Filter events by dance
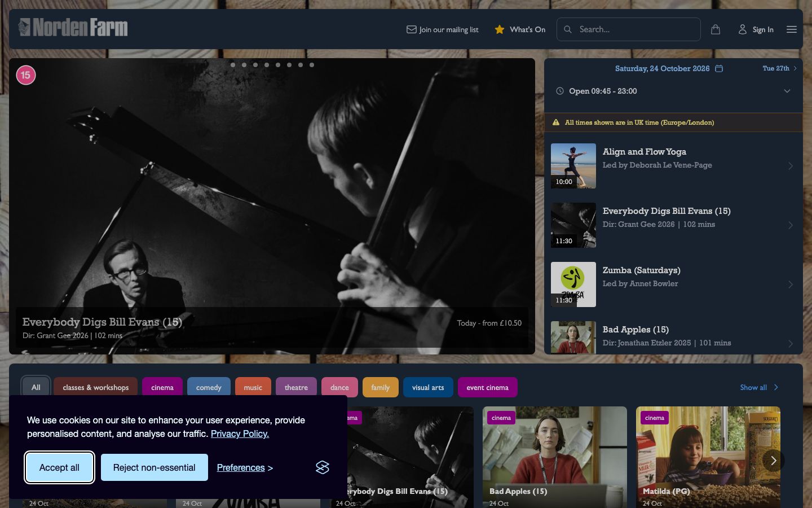This screenshot has width=812, height=508. point(339,387)
